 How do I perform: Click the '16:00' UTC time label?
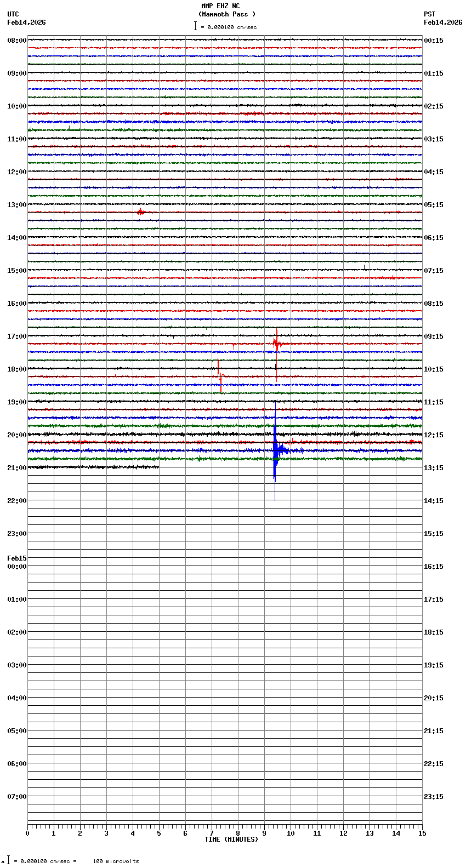point(17,304)
